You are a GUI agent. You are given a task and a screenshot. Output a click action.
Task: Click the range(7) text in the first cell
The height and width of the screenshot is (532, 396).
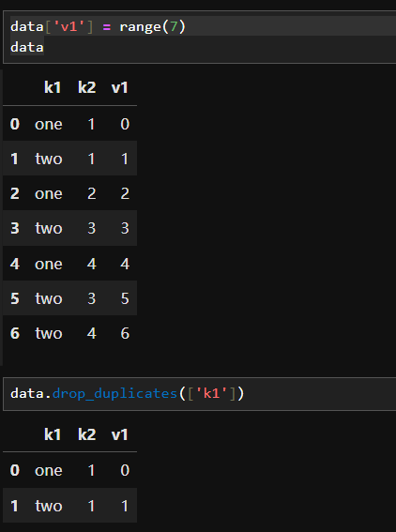pyautogui.click(x=153, y=27)
